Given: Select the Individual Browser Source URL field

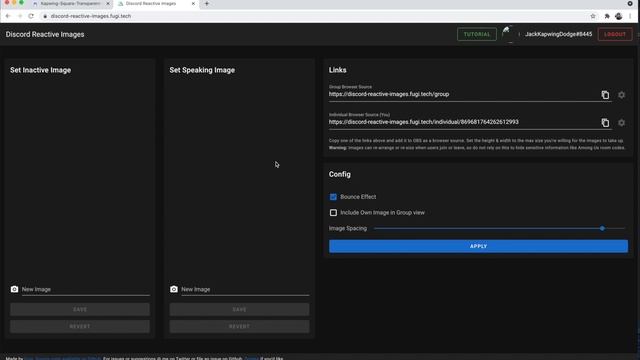Looking at the screenshot, I should [463, 122].
